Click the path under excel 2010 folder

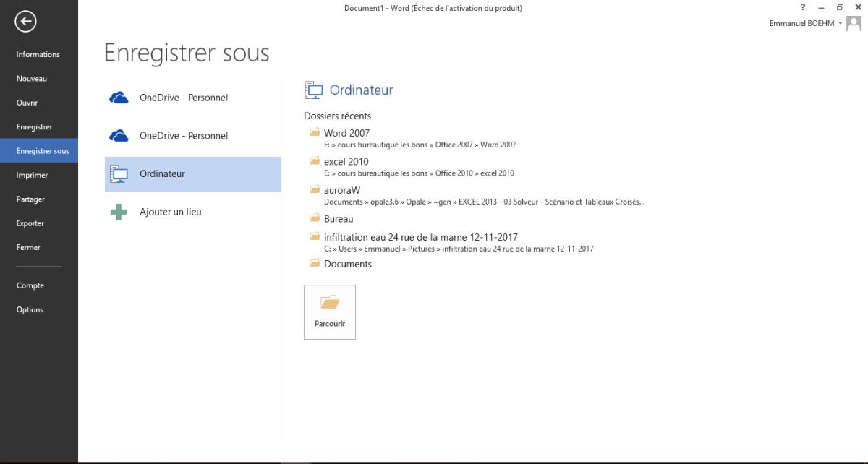[420, 173]
